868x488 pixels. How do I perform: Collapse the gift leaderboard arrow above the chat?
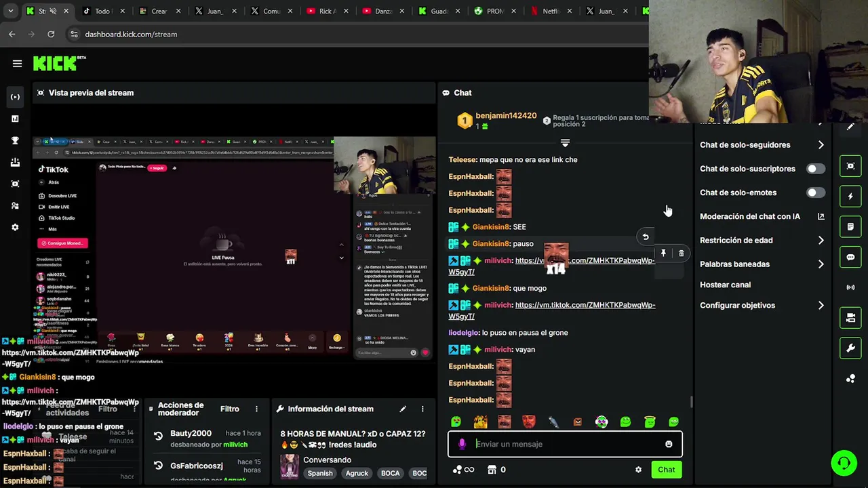coord(565,143)
